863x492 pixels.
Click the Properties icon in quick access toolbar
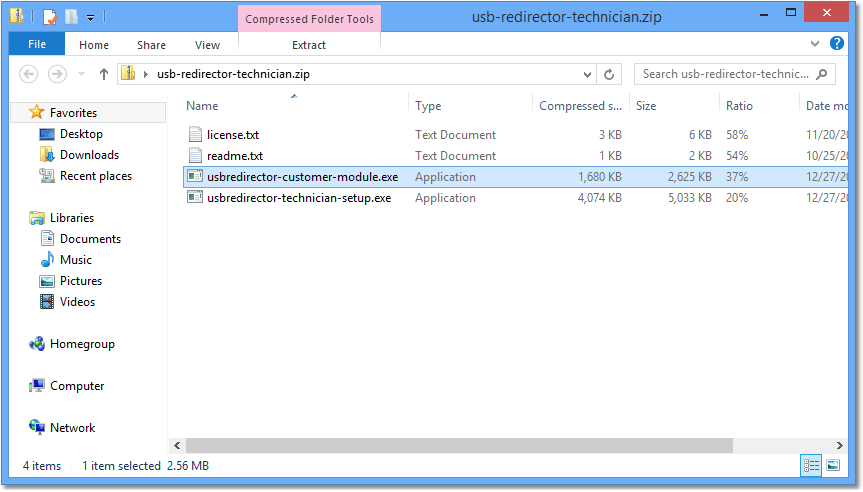pyautogui.click(x=50, y=17)
